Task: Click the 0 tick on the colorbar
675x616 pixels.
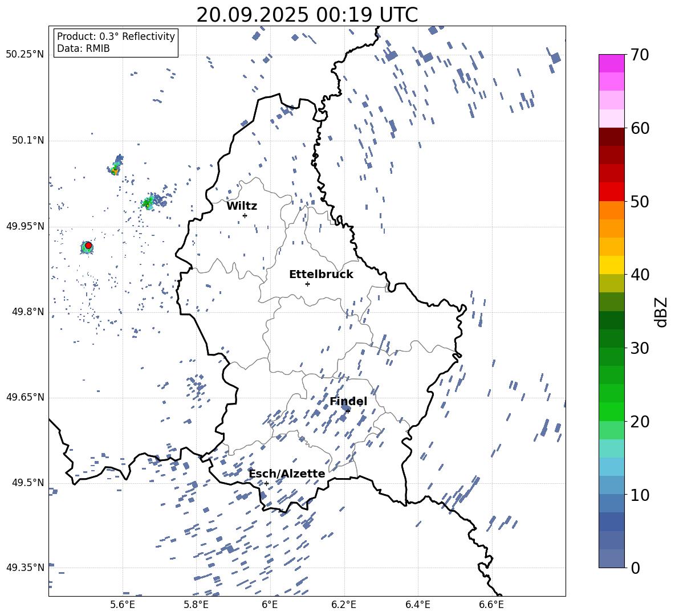Action: (635, 568)
